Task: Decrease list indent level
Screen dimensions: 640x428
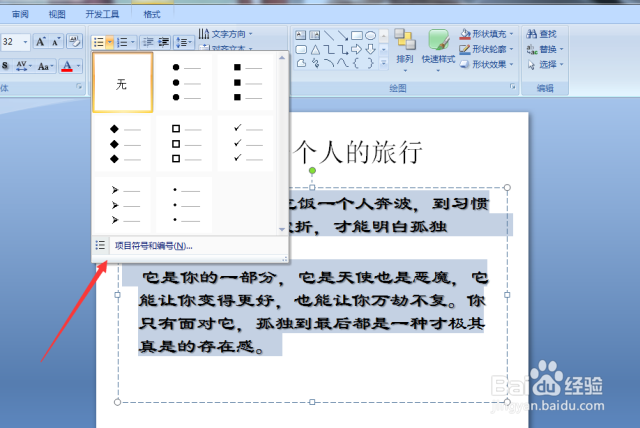Action: [148, 42]
